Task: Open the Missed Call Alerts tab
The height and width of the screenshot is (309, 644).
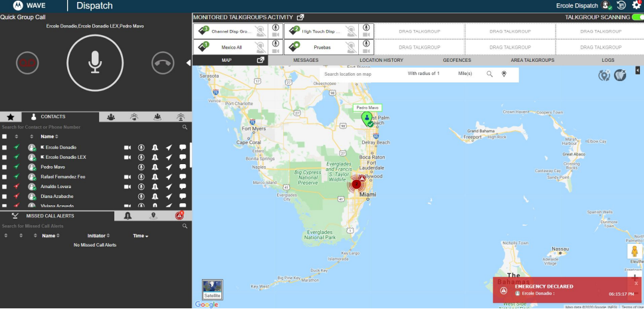Action: [x=58, y=216]
